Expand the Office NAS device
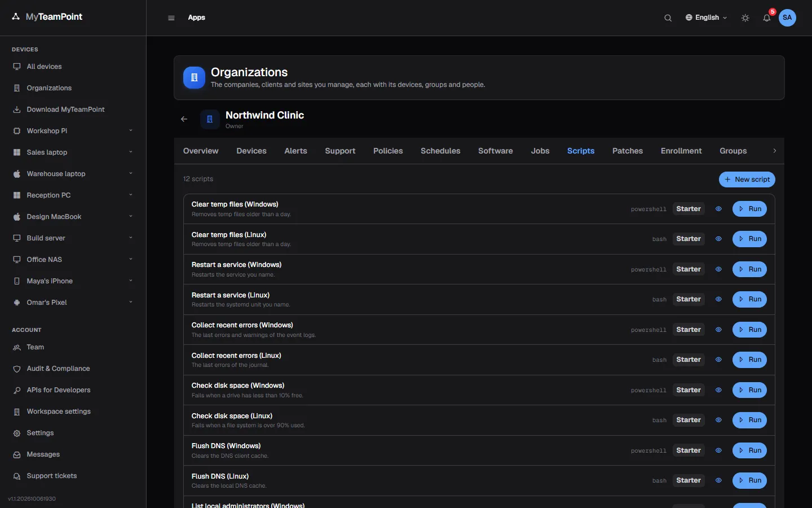The width and height of the screenshot is (812, 508). click(x=130, y=259)
